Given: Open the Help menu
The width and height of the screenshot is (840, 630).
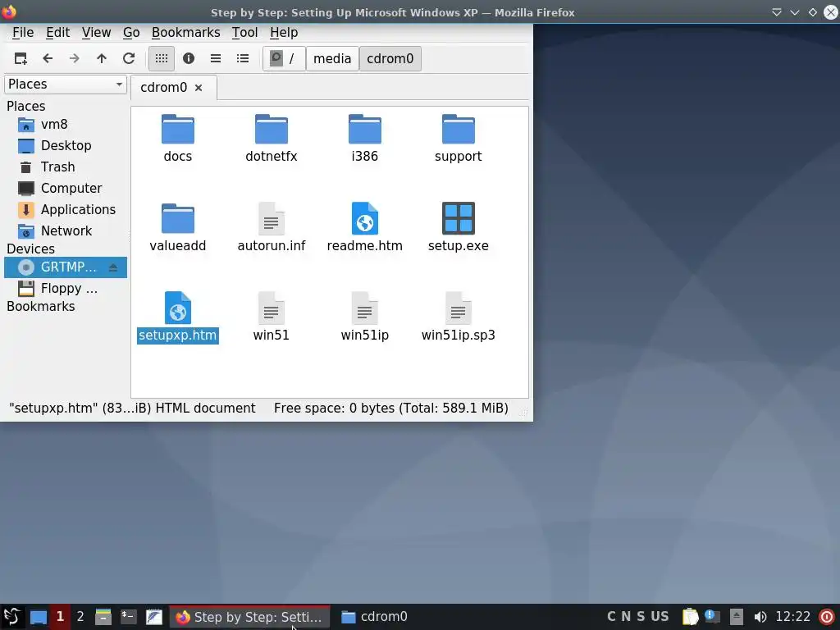Looking at the screenshot, I should [x=284, y=33].
